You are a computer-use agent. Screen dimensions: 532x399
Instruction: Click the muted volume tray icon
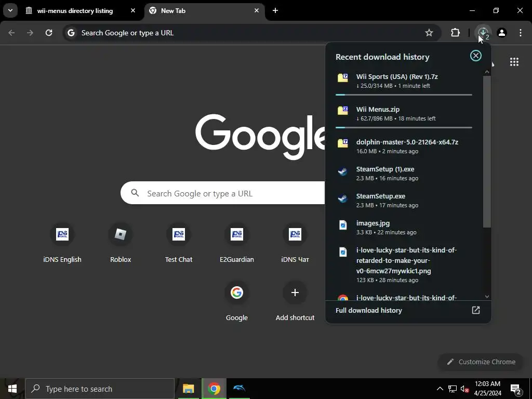click(464, 389)
